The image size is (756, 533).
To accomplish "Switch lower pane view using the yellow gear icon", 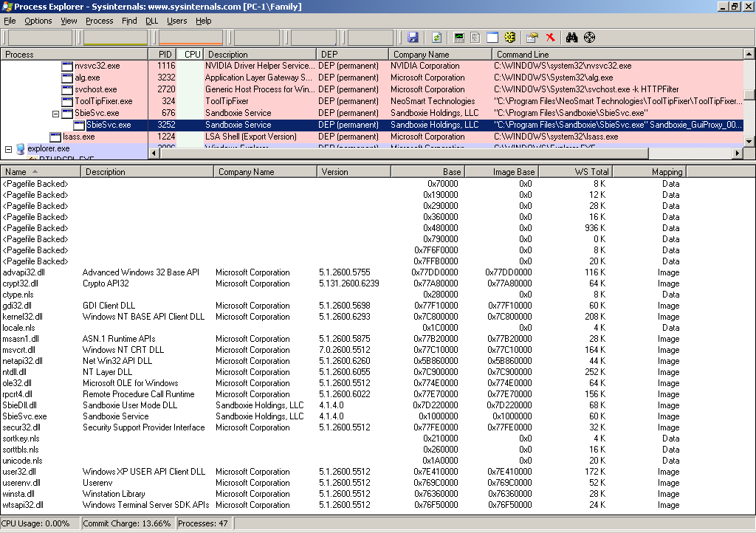I will click(509, 38).
